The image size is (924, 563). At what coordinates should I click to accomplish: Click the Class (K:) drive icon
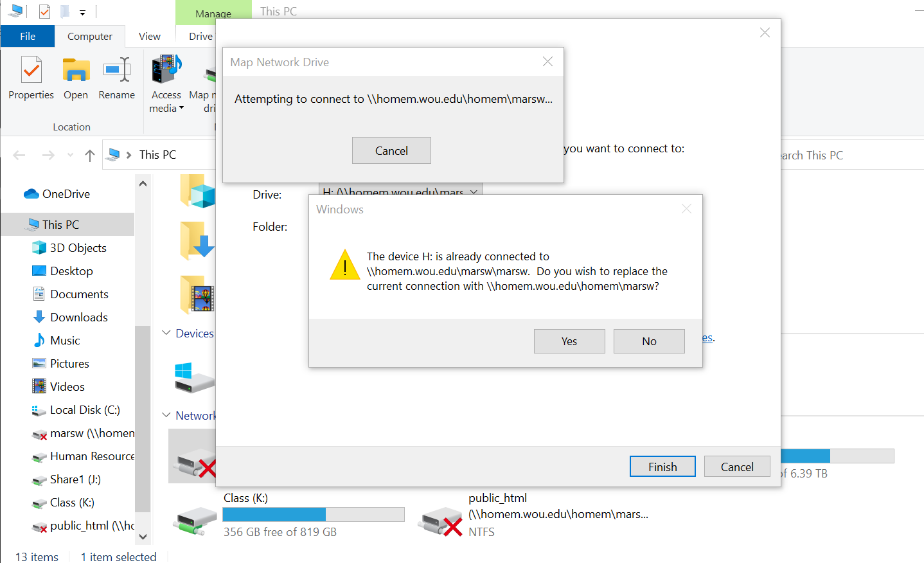tap(195, 521)
